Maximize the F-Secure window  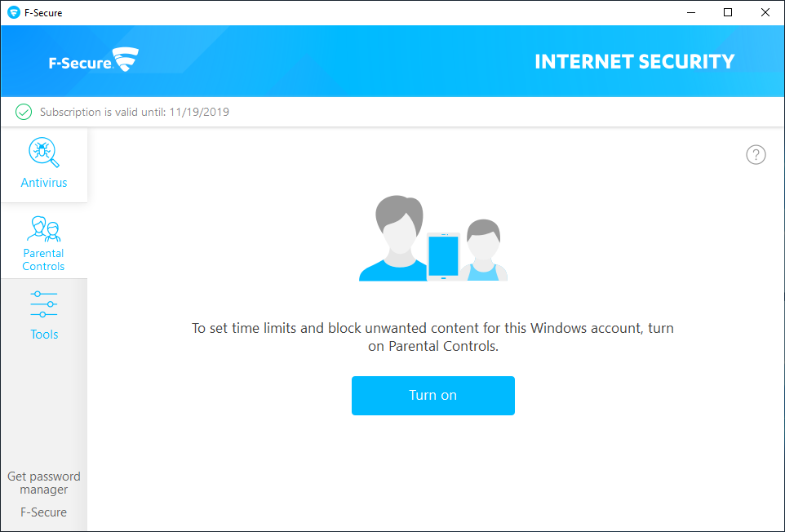coord(728,12)
